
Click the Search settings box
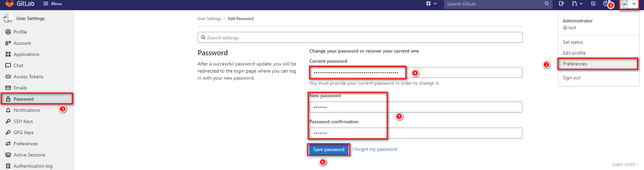pyautogui.click(x=360, y=38)
